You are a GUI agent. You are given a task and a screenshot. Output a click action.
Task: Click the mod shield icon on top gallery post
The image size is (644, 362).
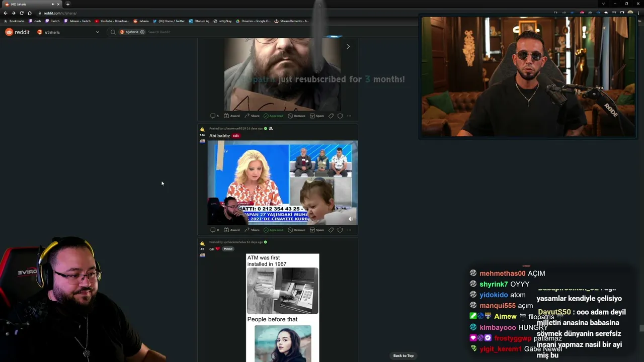coord(340,116)
